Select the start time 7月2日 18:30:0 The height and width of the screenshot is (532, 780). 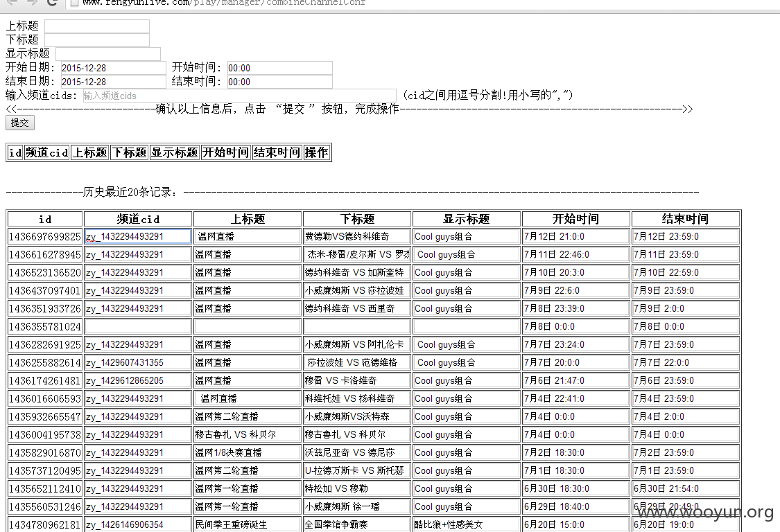tap(575, 453)
